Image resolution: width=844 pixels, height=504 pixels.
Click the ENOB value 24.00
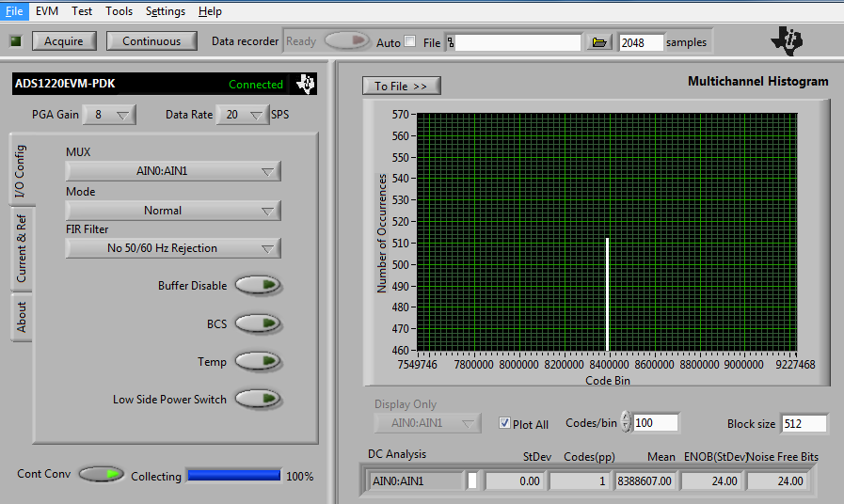[710, 480]
